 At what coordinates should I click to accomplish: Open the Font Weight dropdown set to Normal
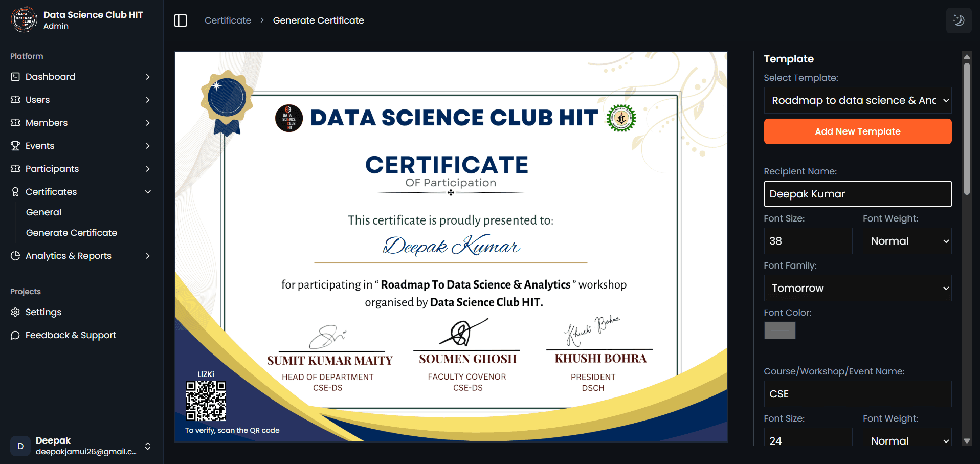(x=907, y=240)
